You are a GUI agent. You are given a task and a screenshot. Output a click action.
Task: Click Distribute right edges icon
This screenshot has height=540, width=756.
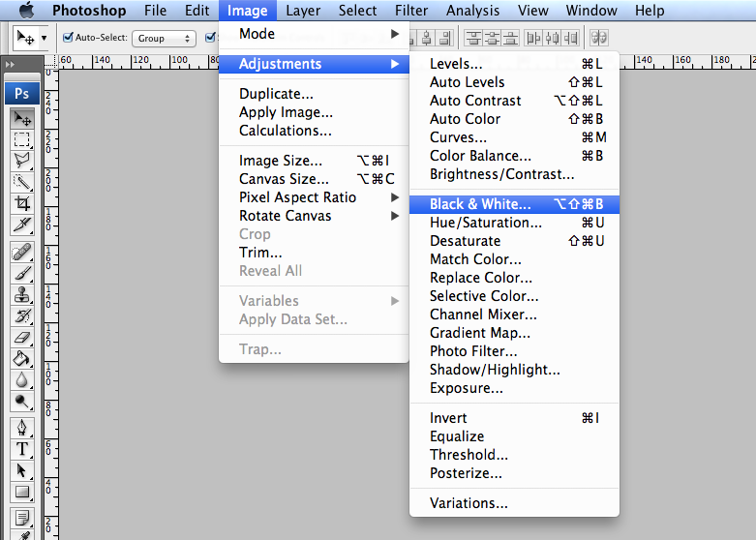click(x=571, y=38)
